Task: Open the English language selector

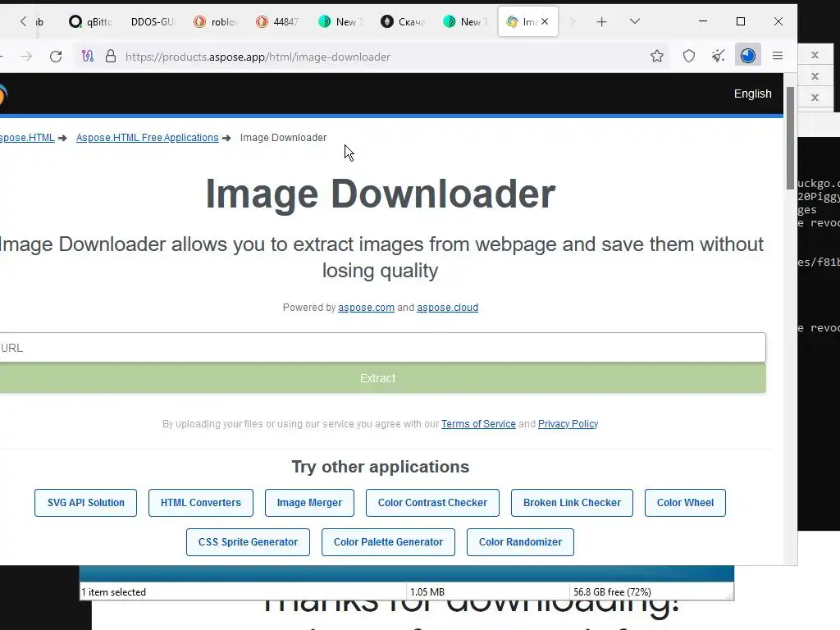Action: click(753, 94)
